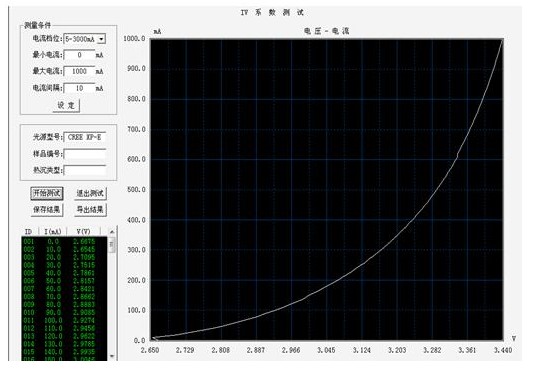Click the 导出结果 button
The image size is (542, 370).
coord(90,209)
